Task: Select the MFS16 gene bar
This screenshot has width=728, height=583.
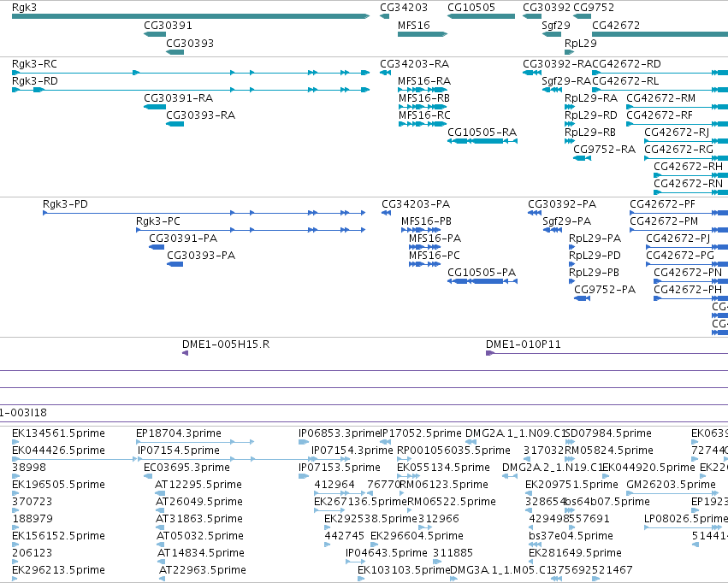Action: coord(423,34)
